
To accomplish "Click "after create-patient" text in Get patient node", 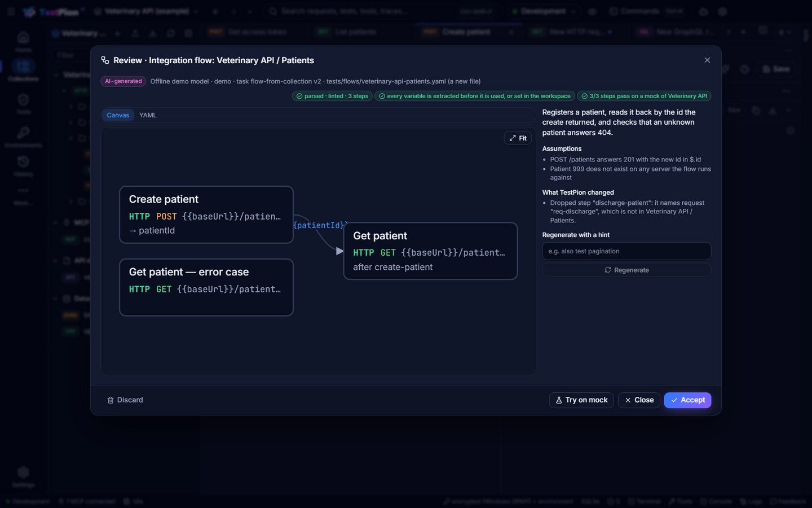I will pos(393,267).
